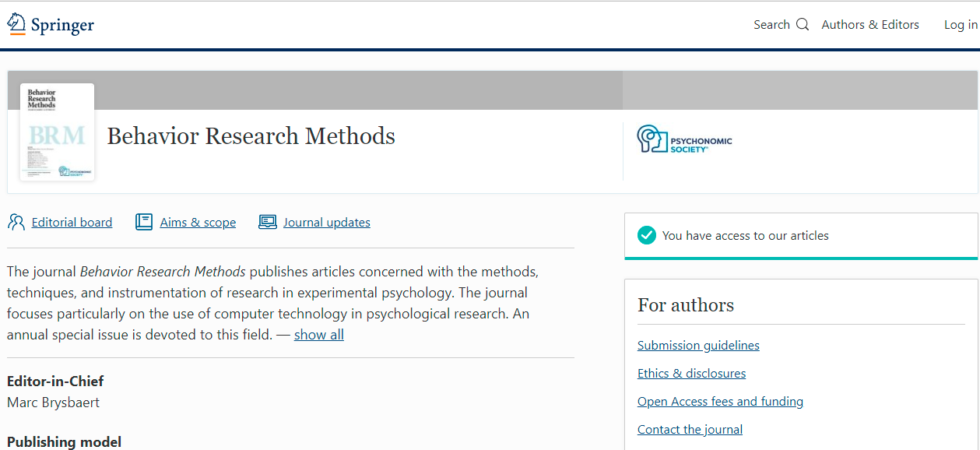This screenshot has height=450, width=980.
Task: Expand journal description with 'show all'
Action: pos(318,335)
